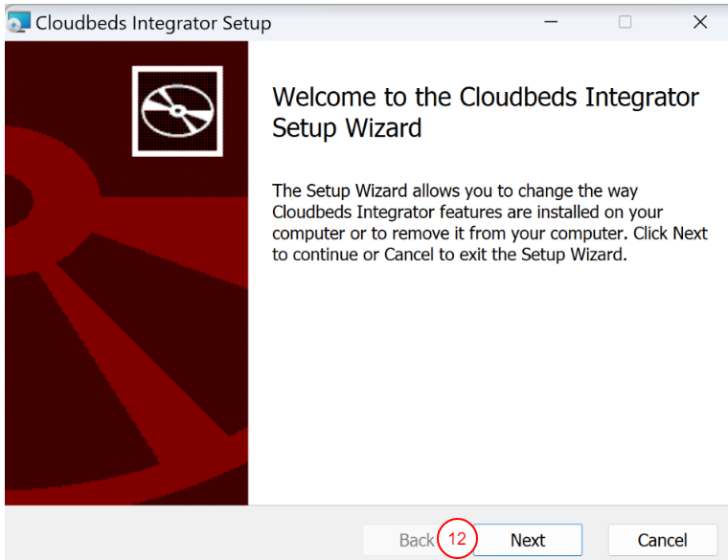Click Next to continue setup
The height and width of the screenshot is (560, 728).
[x=528, y=540]
